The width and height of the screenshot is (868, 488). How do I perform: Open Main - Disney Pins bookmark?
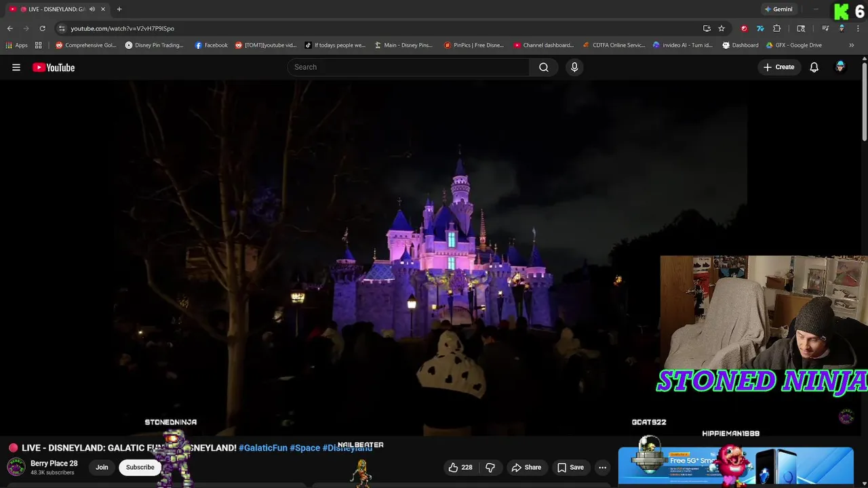tap(403, 45)
